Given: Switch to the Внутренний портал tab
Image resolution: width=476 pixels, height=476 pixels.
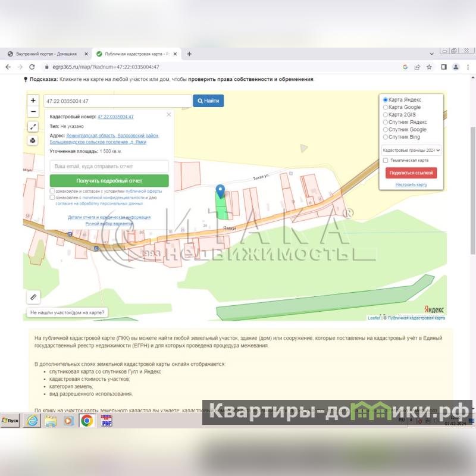Looking at the screenshot, I should click(48, 54).
